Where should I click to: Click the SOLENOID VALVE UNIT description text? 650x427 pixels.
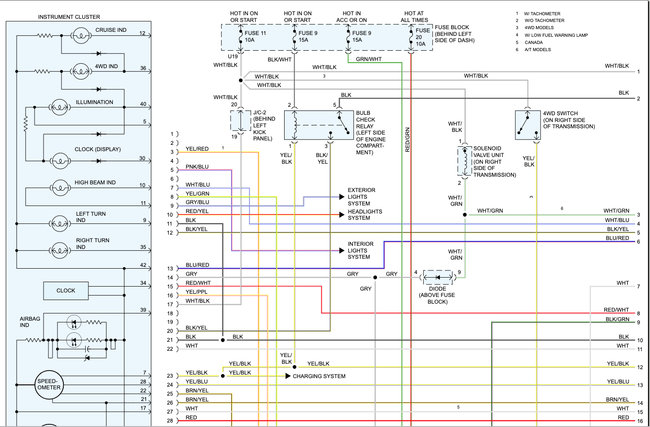click(495, 161)
